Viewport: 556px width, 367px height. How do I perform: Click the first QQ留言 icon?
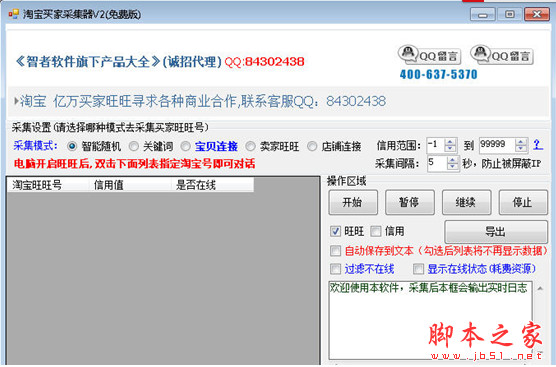[x=429, y=55]
